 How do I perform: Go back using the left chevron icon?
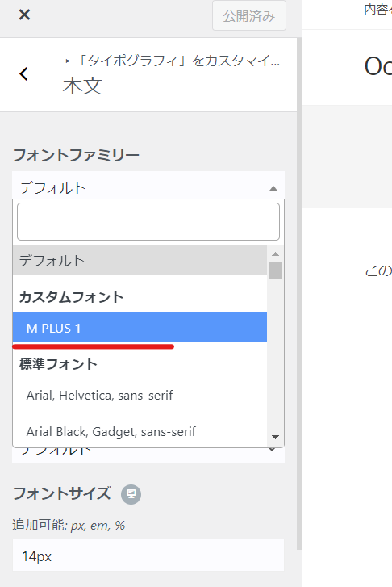(x=23, y=74)
